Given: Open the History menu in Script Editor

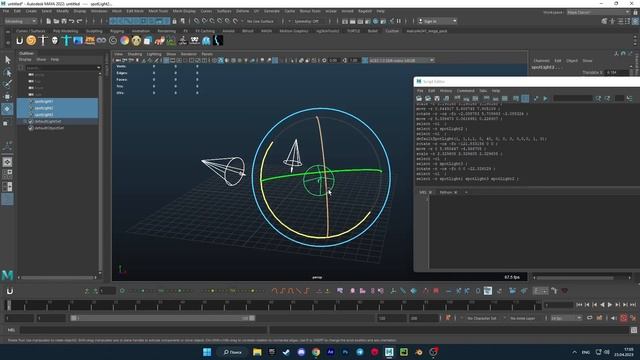Looking at the screenshot, I should tap(446, 91).
